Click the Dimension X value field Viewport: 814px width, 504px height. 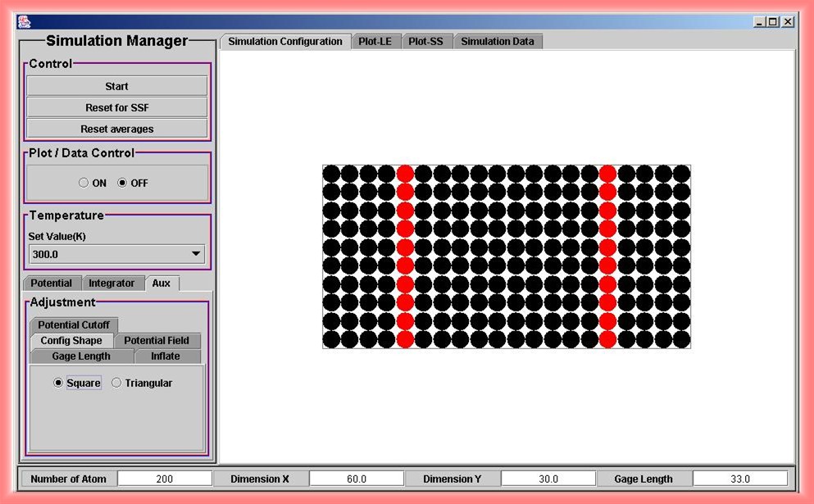[x=357, y=479]
